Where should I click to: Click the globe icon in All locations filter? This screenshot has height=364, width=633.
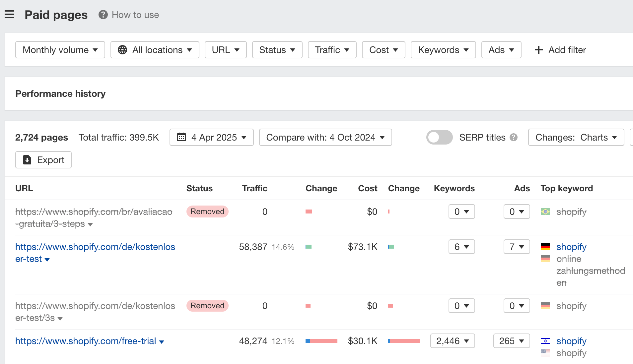(122, 50)
